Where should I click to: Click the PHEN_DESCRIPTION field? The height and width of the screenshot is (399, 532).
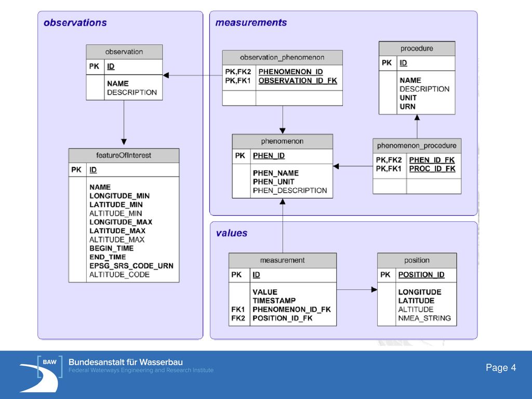[x=290, y=191]
